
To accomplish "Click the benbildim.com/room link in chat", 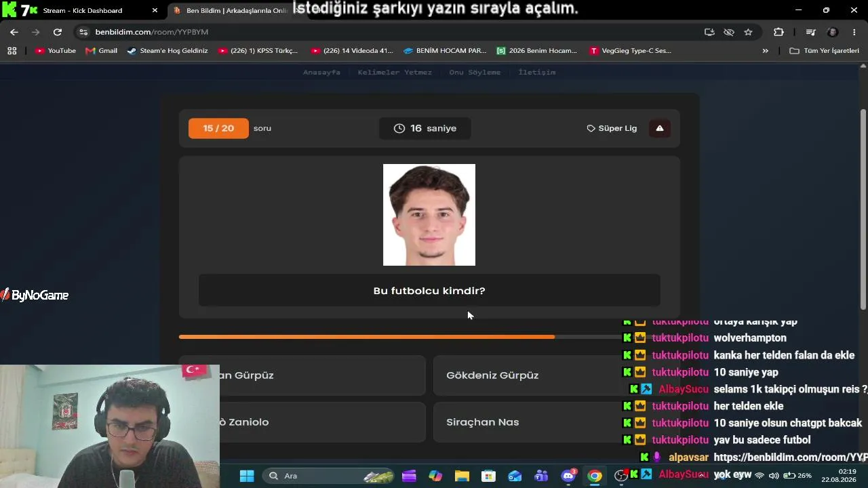I will pos(791,457).
